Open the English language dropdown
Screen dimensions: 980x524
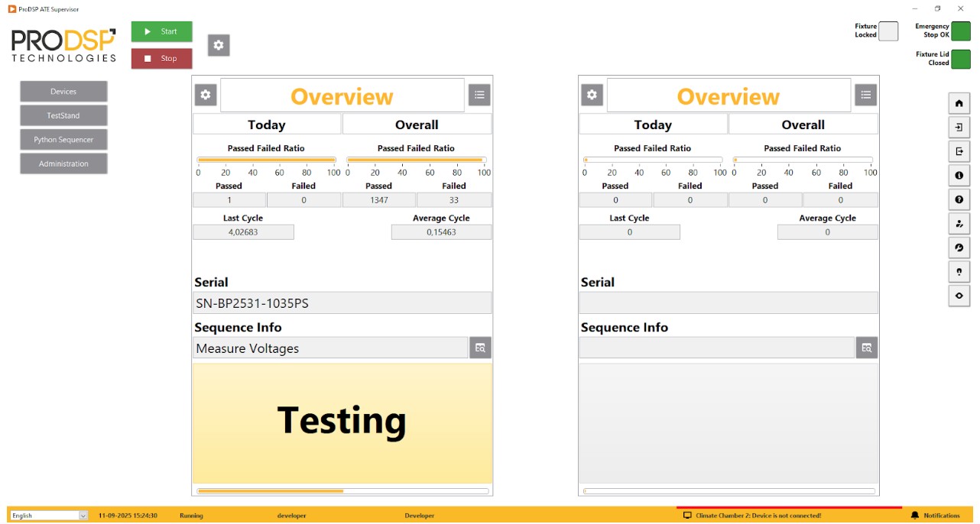tap(50, 516)
